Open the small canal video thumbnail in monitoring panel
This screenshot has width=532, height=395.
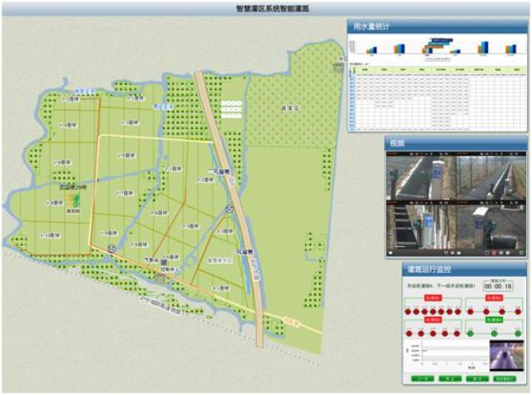pos(505,353)
